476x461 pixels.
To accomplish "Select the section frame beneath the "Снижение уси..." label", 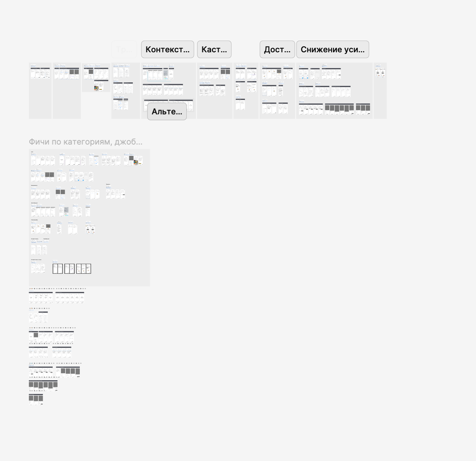I will pyautogui.click(x=334, y=91).
